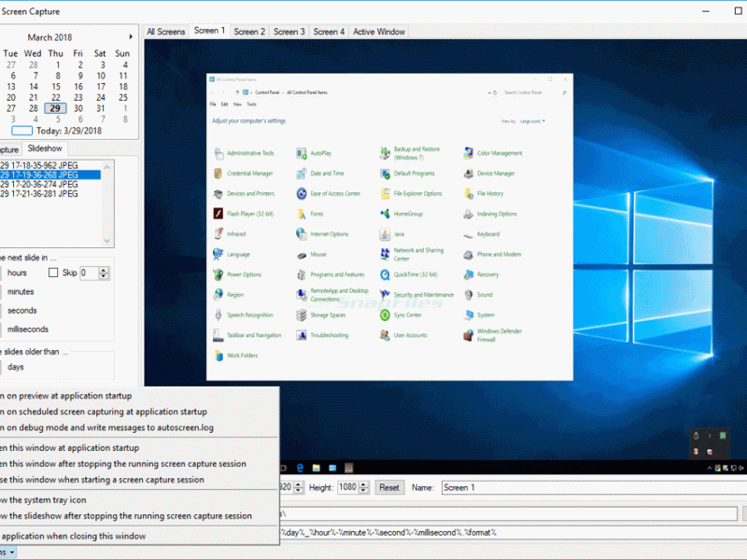Click Flash Player icon in the preview
The width and height of the screenshot is (747, 560).
[x=218, y=214]
